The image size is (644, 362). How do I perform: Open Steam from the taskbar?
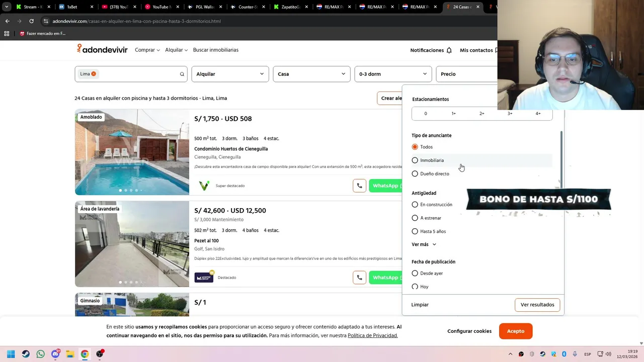(x=26, y=354)
